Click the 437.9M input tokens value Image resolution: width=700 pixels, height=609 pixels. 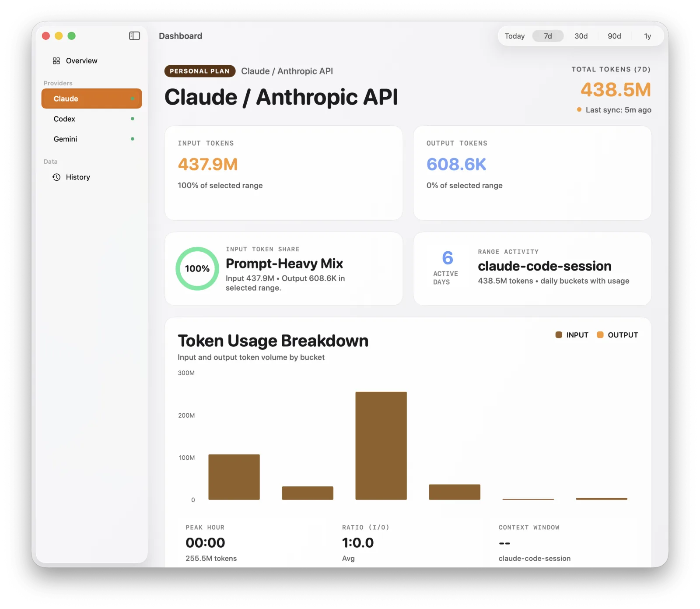(x=208, y=165)
